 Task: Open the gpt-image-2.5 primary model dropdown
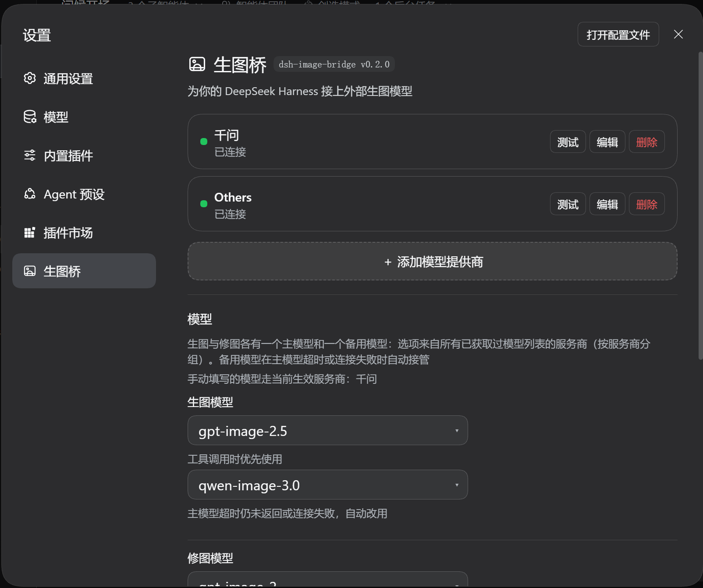[x=328, y=431]
